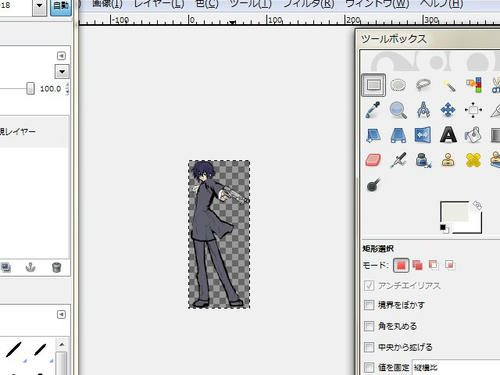The image size is (500, 375).
Task: Activate the Move tool
Action: click(448, 110)
